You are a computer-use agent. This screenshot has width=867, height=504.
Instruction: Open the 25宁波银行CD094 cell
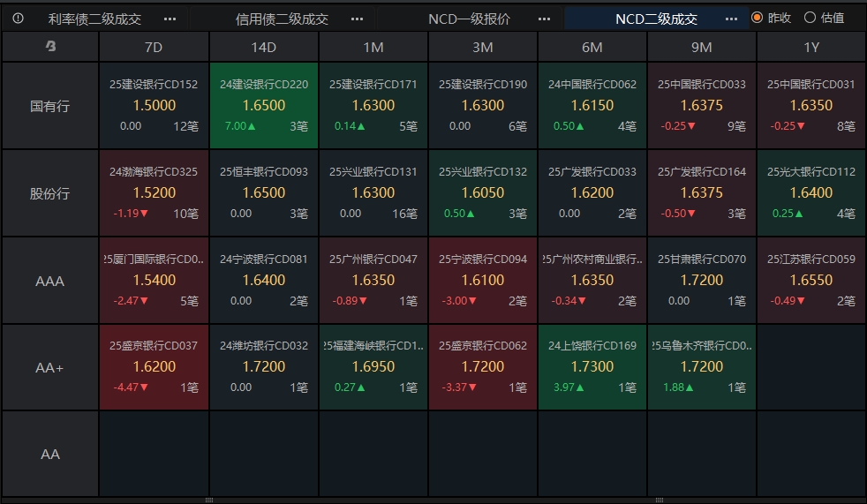coord(483,280)
